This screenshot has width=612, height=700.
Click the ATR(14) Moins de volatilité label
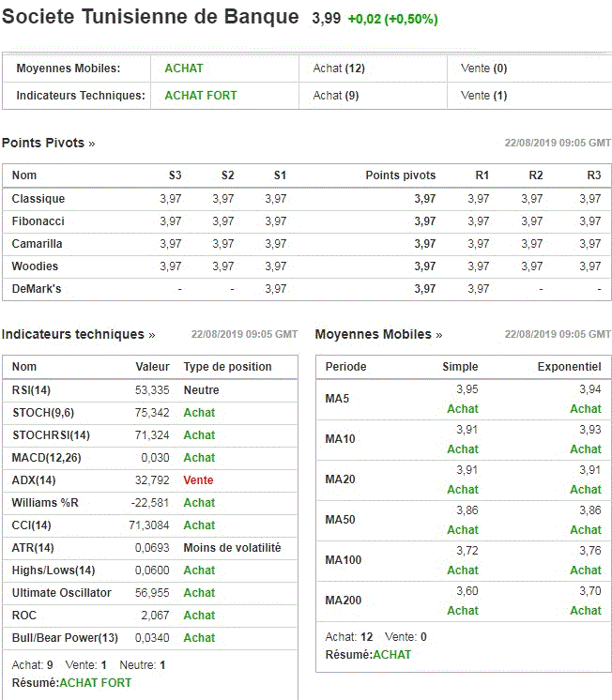pos(232,548)
